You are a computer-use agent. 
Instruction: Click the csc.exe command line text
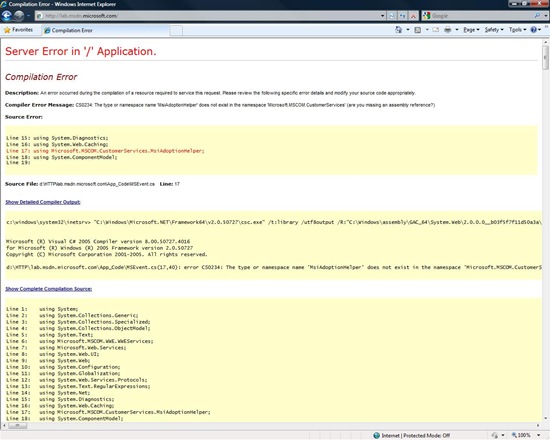point(274,222)
